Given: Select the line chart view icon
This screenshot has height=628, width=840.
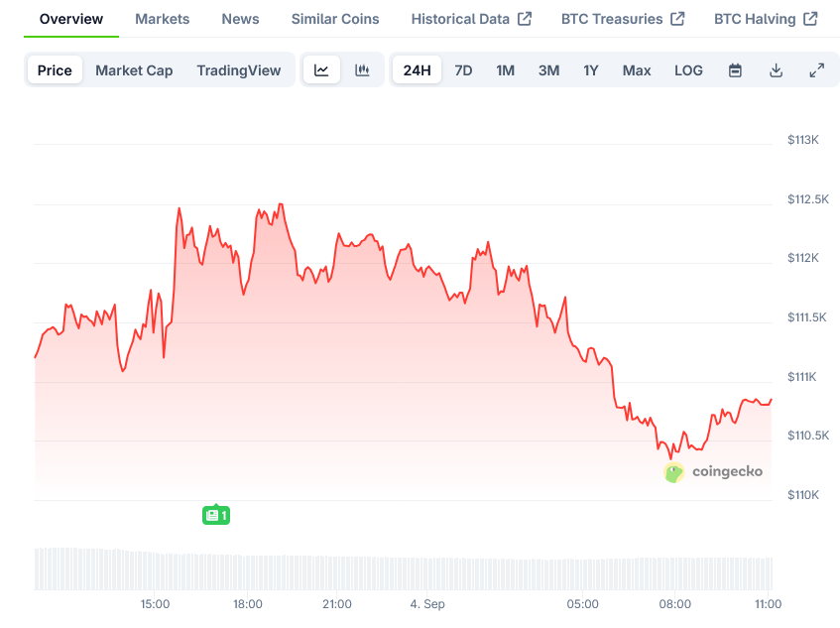Looking at the screenshot, I should pos(321,70).
